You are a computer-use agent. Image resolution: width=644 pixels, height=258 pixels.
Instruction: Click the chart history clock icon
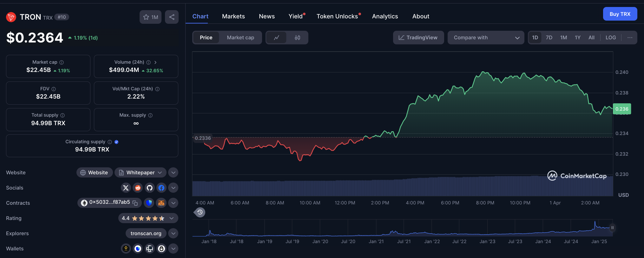point(200,212)
